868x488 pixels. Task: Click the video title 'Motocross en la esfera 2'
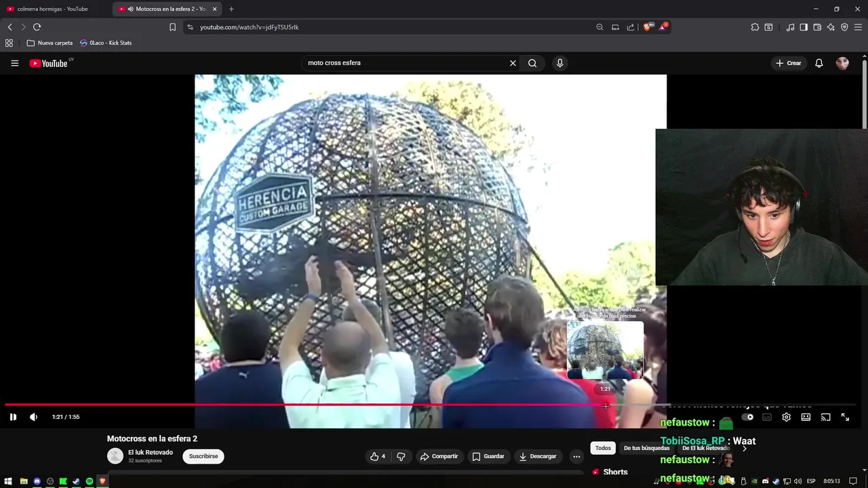[x=152, y=439]
